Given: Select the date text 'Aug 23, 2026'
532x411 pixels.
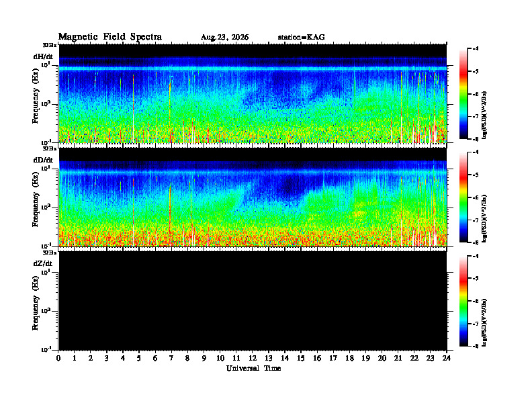Looking at the screenshot, I should [x=224, y=38].
